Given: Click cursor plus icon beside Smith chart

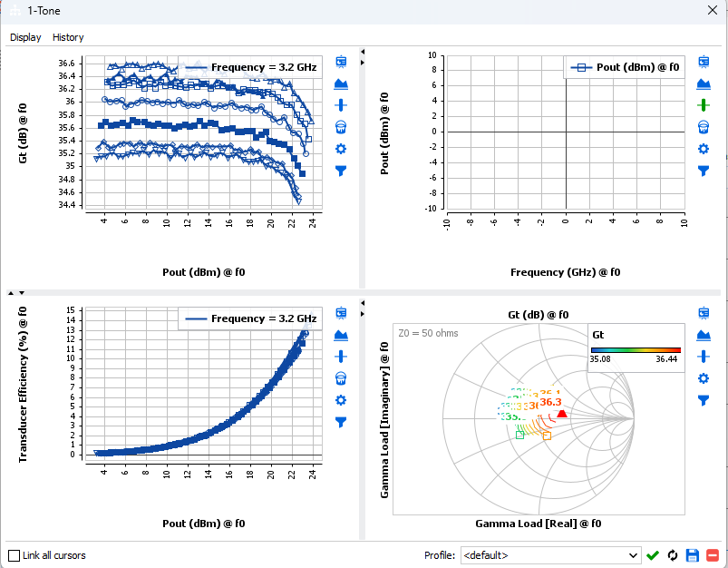Looking at the screenshot, I should tap(704, 357).
